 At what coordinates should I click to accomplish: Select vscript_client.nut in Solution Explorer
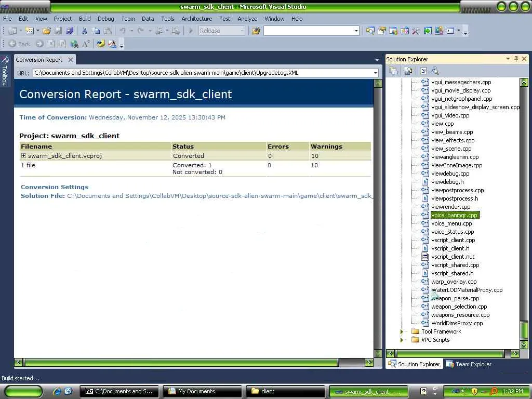click(453, 257)
